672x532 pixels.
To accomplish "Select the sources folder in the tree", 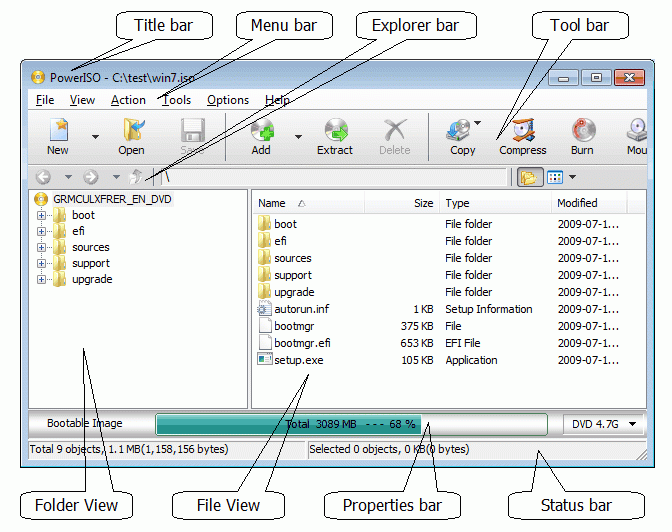I will [x=90, y=247].
